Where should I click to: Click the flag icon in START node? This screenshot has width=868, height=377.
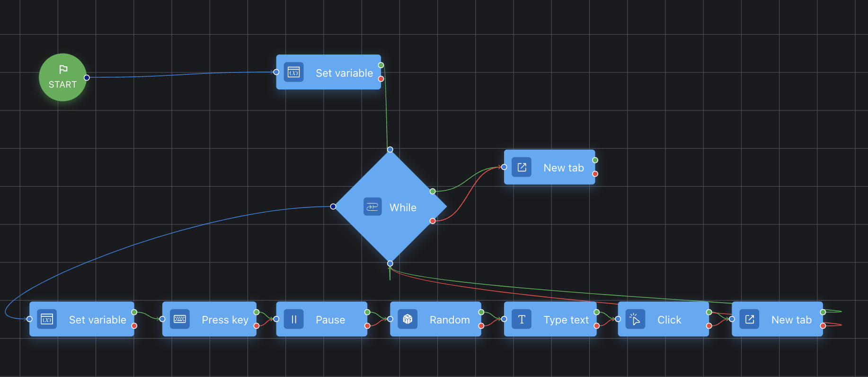[63, 70]
